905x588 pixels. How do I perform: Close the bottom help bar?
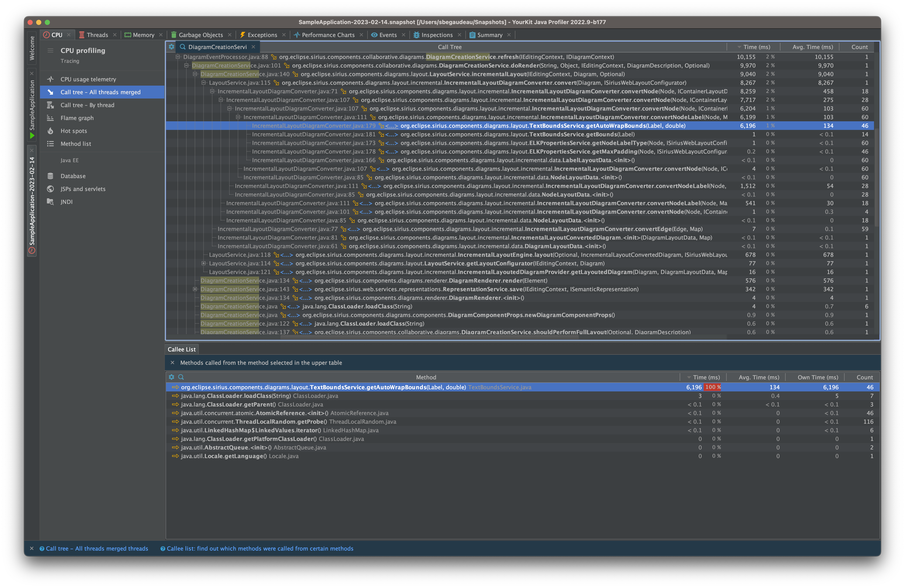click(x=32, y=549)
